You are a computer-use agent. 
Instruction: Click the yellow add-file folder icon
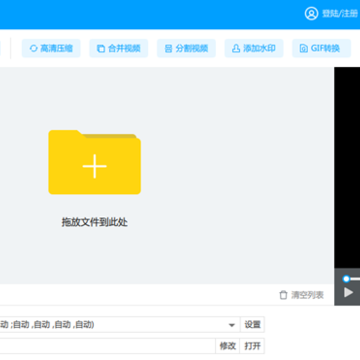(x=95, y=162)
